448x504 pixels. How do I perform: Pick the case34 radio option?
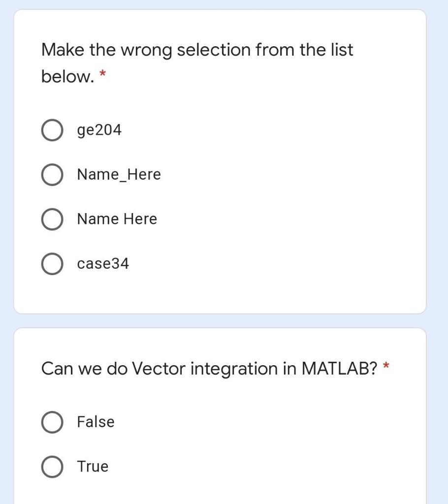point(52,263)
